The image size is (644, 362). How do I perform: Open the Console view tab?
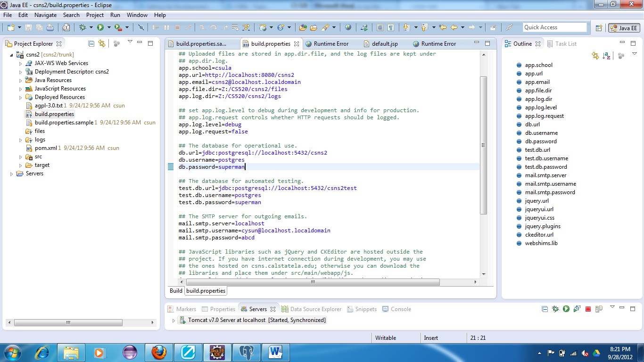coord(401,309)
